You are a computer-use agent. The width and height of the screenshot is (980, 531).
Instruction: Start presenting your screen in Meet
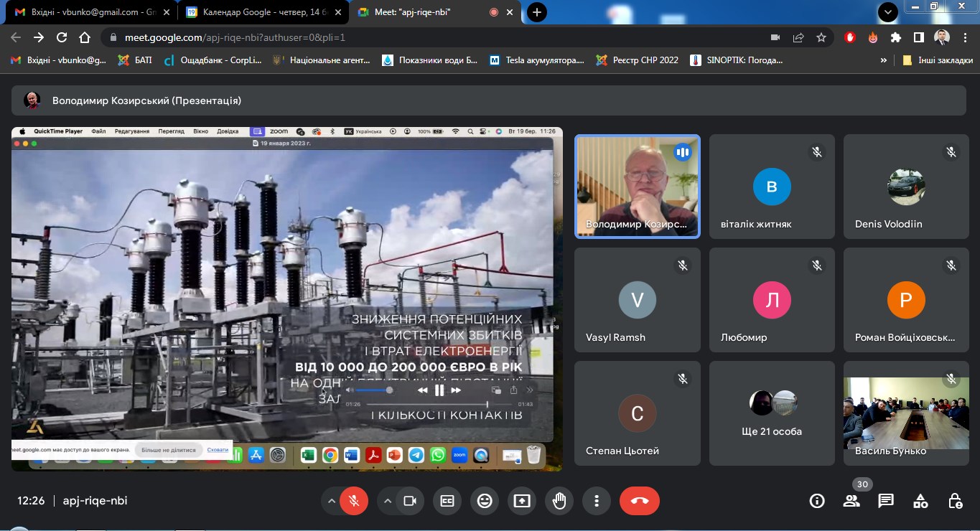tap(522, 501)
